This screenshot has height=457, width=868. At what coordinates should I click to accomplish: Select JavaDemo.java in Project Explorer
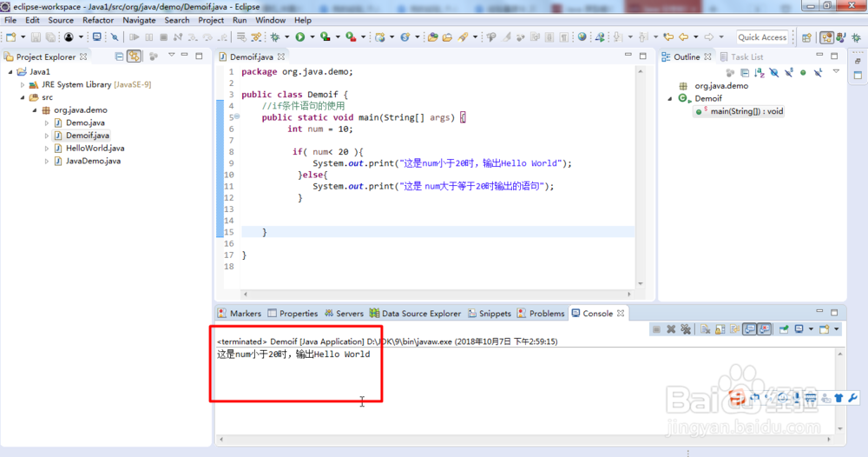pos(93,162)
